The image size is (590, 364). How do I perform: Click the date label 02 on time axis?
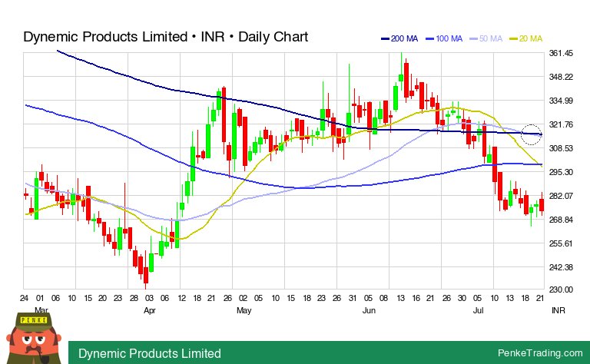click(x=243, y=298)
